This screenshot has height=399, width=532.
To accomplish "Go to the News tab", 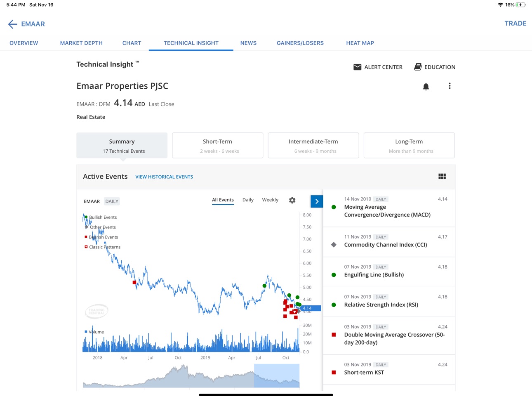I will [248, 43].
